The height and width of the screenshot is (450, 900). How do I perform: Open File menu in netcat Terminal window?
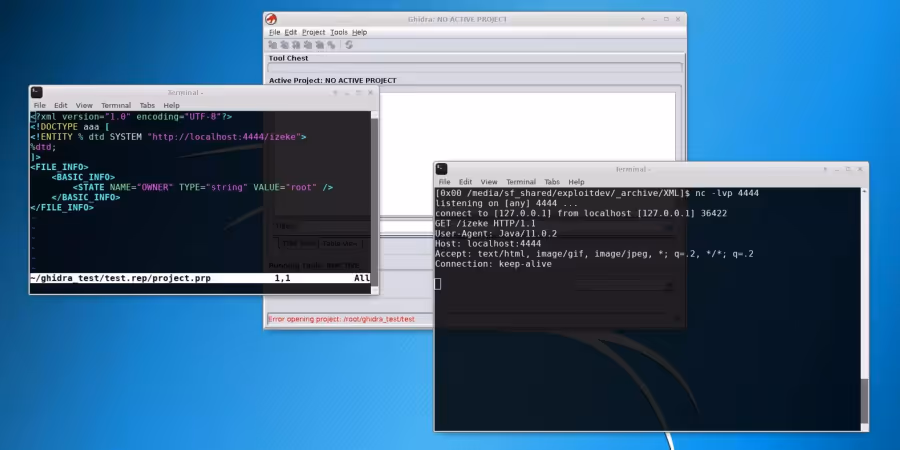coord(444,182)
